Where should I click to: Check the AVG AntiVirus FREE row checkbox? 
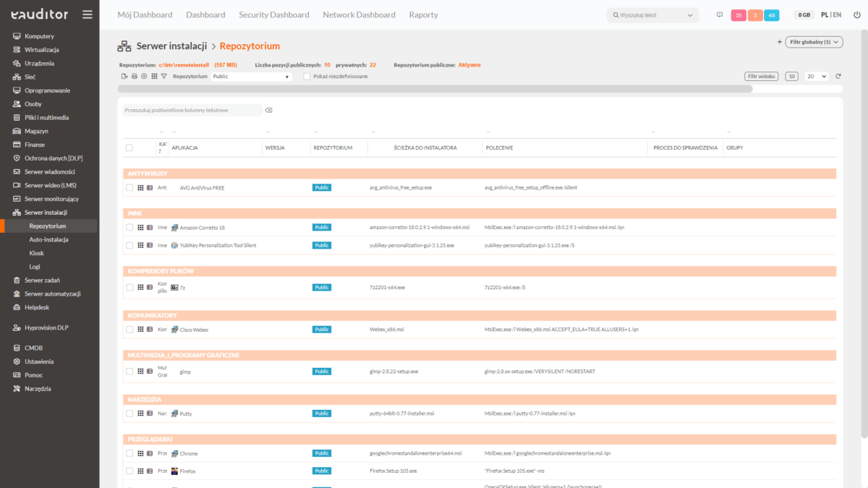tap(129, 187)
